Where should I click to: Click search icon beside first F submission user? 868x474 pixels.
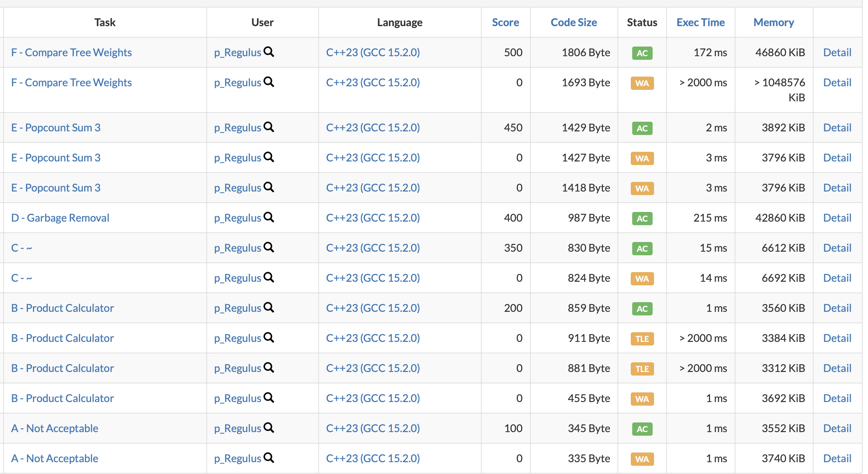(268, 52)
